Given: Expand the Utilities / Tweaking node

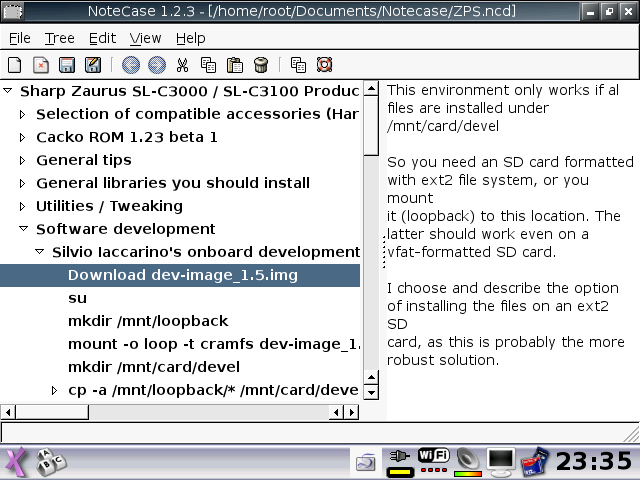Looking at the screenshot, I should (x=23, y=206).
